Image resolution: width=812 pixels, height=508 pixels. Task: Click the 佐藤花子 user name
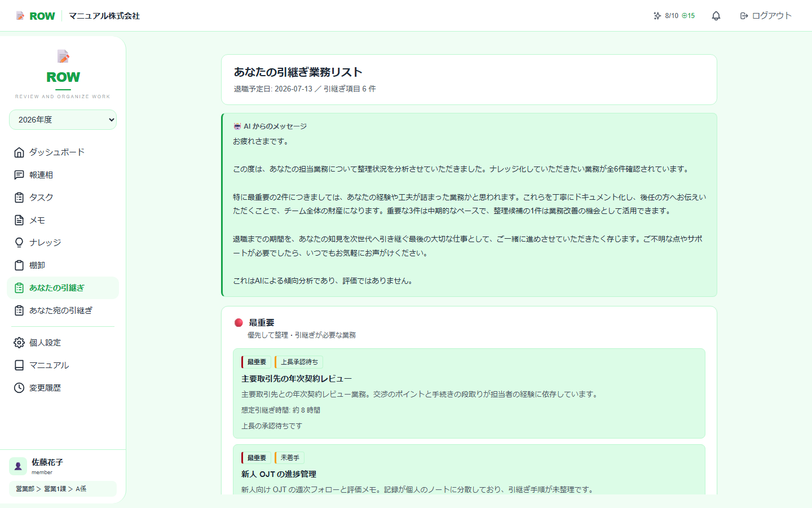(47, 462)
